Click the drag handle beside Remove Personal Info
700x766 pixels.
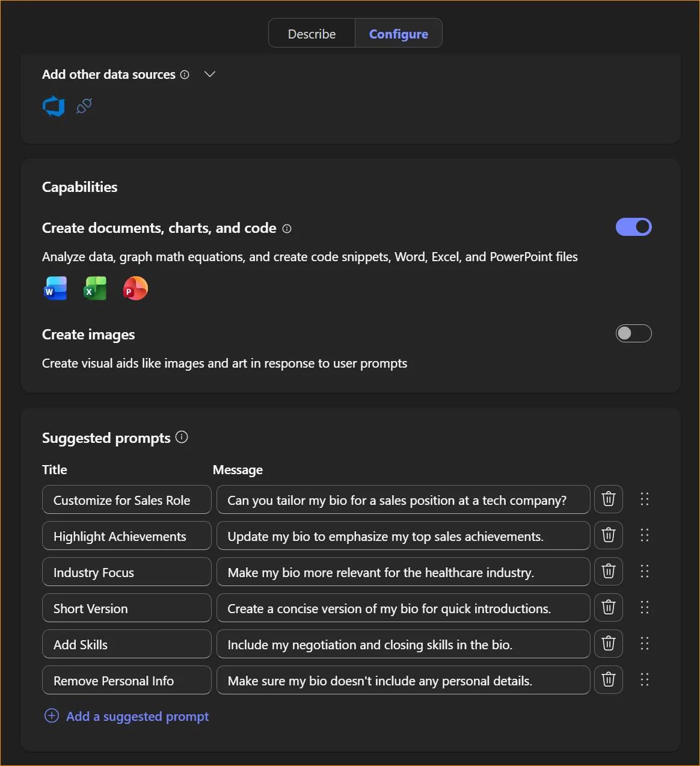645,680
